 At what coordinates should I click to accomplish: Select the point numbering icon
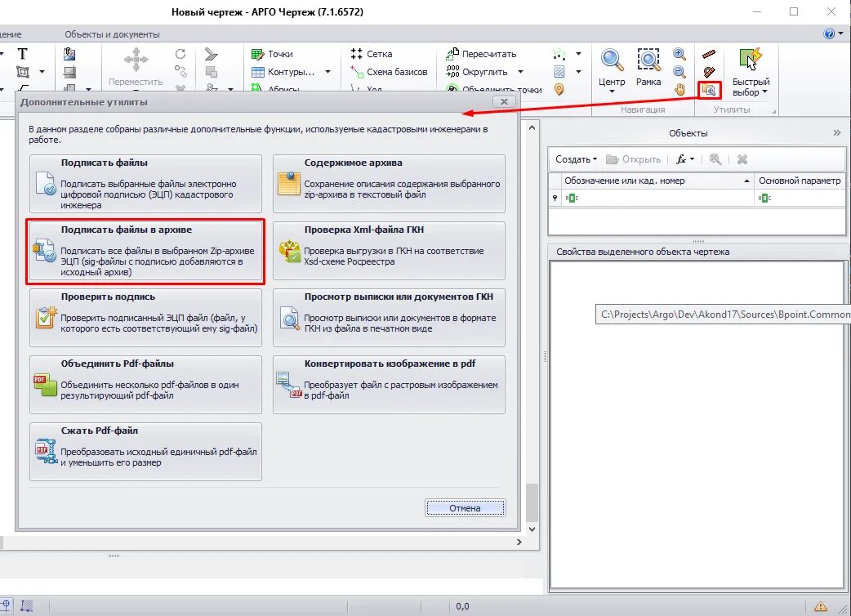[559, 54]
